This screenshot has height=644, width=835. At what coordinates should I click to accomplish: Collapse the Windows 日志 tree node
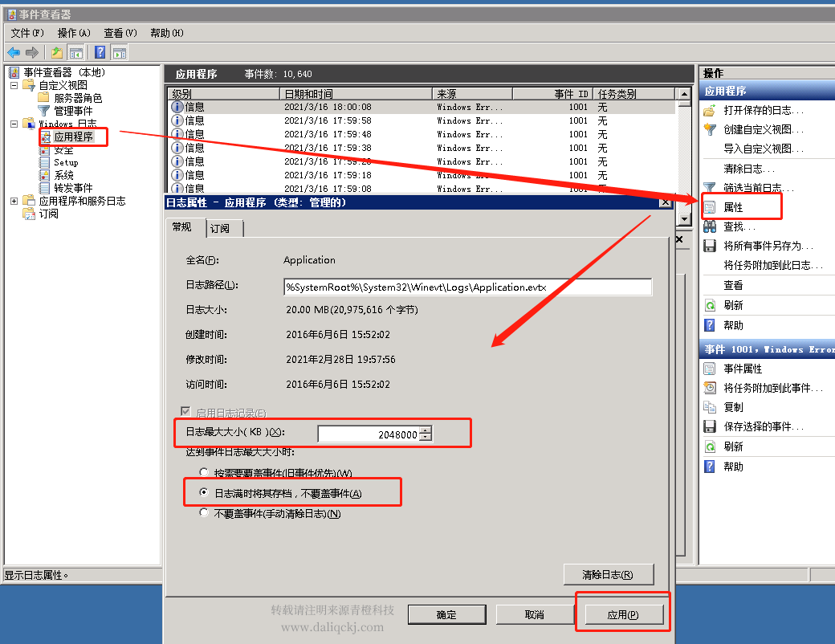point(14,124)
